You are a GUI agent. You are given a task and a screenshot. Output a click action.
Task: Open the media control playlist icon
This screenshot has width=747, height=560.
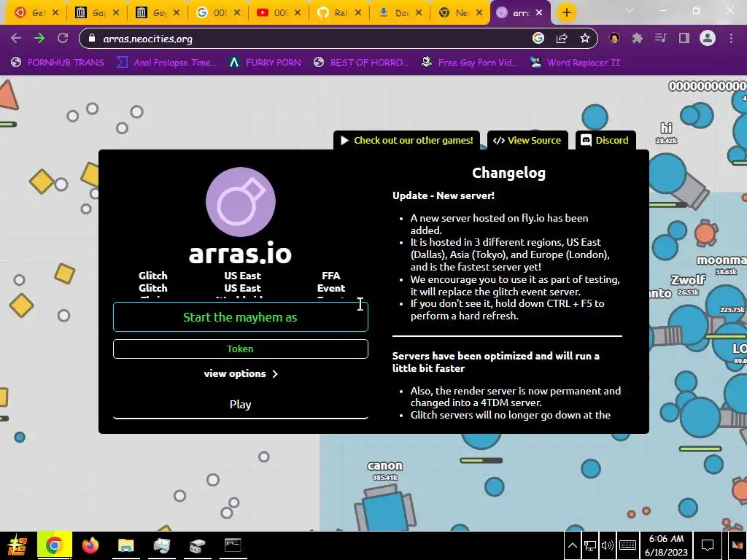tap(661, 38)
